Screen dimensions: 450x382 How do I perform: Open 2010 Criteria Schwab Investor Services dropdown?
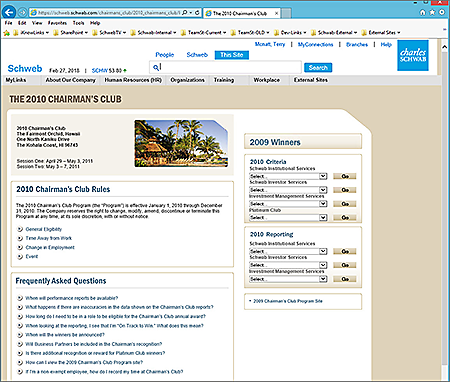tap(288, 190)
